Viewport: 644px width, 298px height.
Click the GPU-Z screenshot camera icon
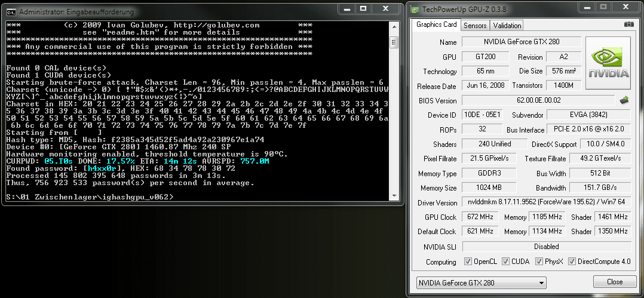coord(629,24)
